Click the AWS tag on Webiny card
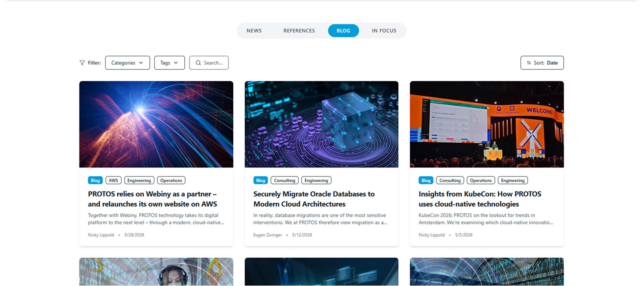 113,180
